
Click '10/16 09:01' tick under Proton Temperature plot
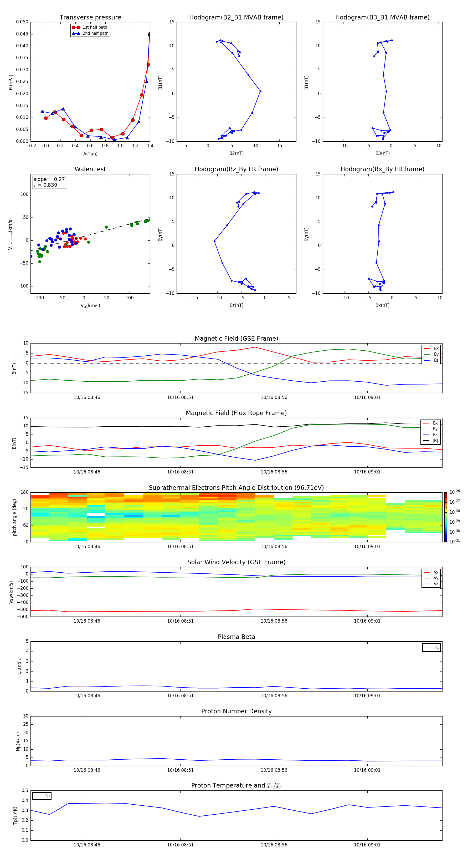(367, 845)
